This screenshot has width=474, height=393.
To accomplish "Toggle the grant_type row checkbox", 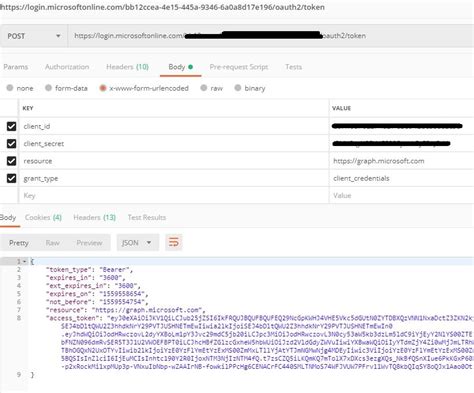I will (x=11, y=178).
